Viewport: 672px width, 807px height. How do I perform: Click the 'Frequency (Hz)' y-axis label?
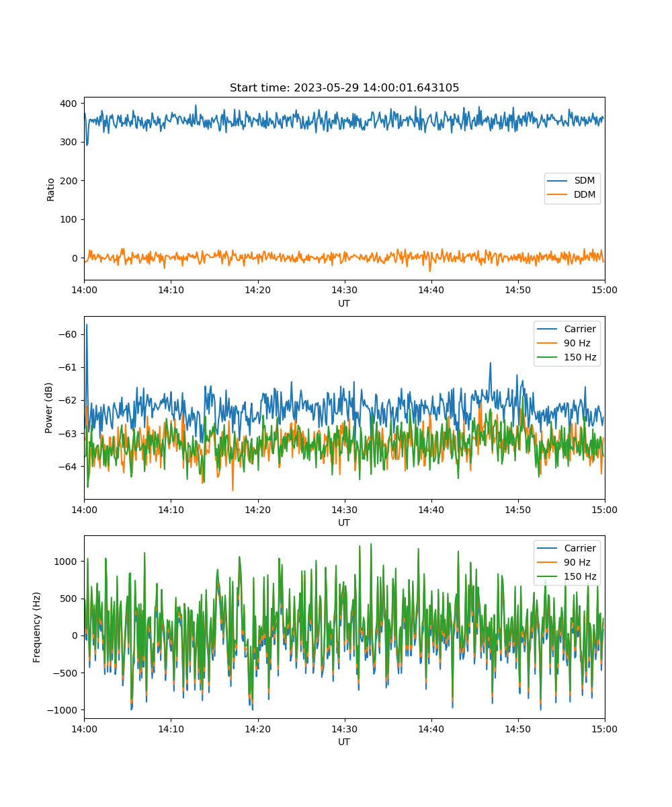[x=37, y=627]
